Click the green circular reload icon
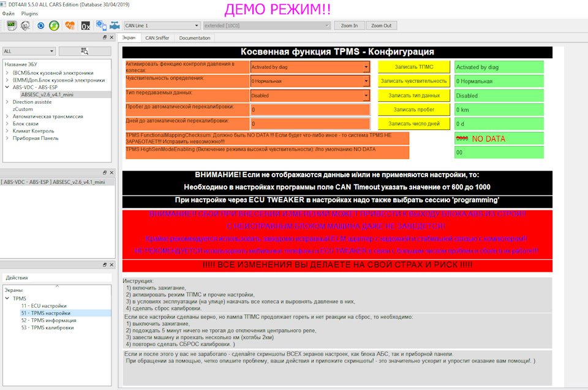 (55, 26)
